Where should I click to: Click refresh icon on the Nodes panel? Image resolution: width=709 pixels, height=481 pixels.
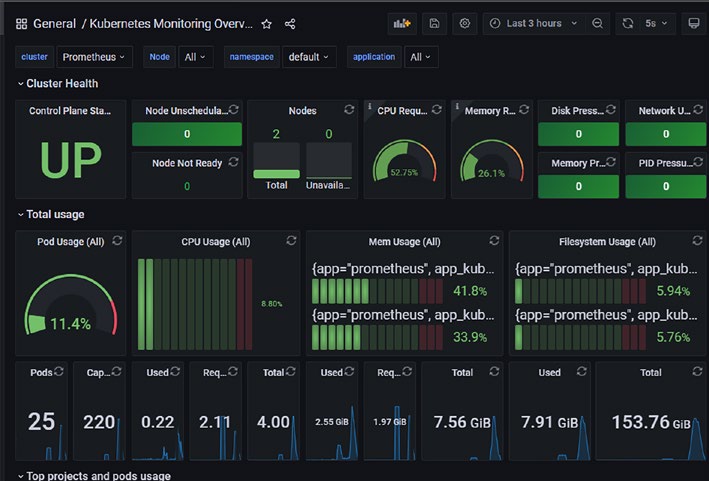pyautogui.click(x=349, y=110)
